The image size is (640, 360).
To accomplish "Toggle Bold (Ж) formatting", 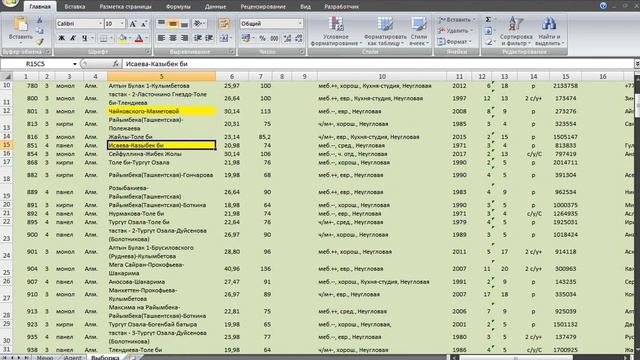I will click(62, 38).
